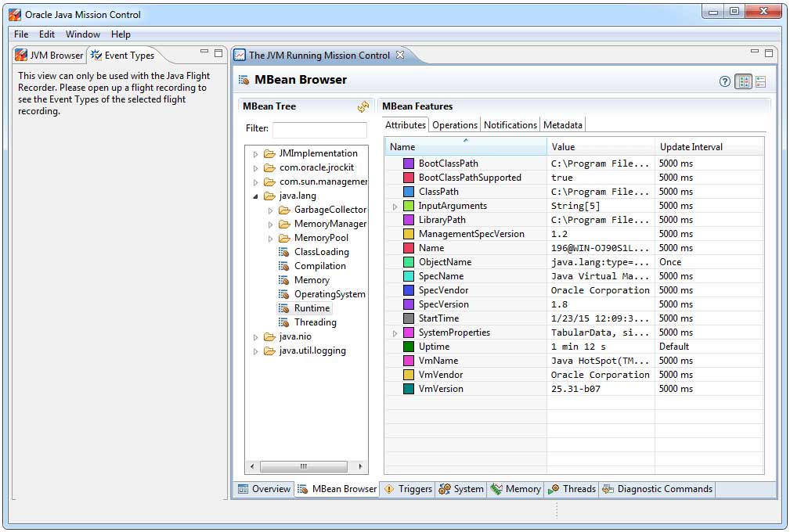The image size is (790, 532).
Task: Open the Overview bottom tab
Action: [265, 489]
